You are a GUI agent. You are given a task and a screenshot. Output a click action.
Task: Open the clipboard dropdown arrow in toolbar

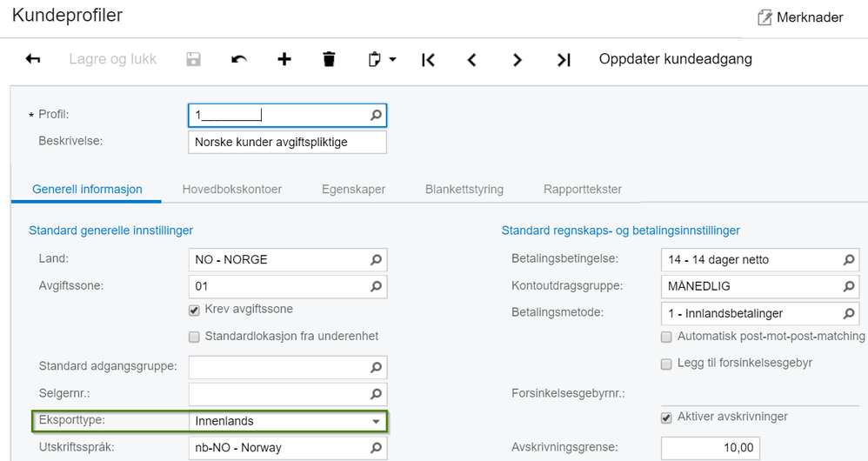[x=392, y=59]
